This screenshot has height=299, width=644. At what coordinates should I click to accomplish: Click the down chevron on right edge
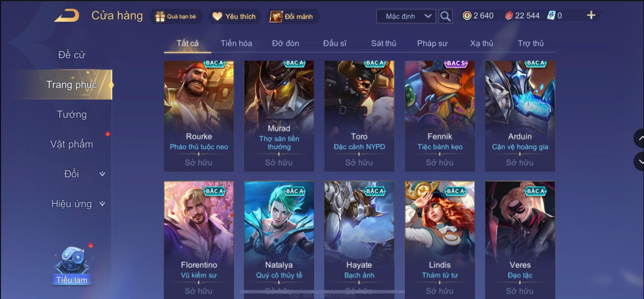[x=640, y=162]
